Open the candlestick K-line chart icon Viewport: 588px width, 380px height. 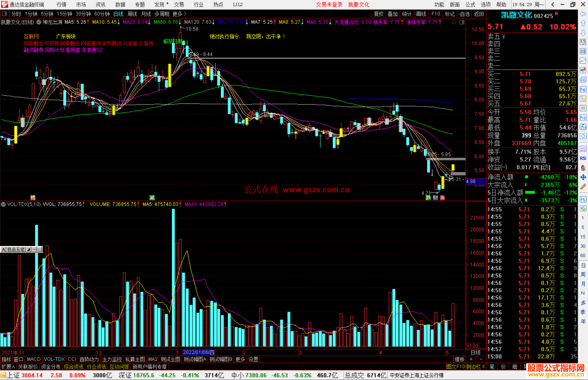(x=583, y=70)
